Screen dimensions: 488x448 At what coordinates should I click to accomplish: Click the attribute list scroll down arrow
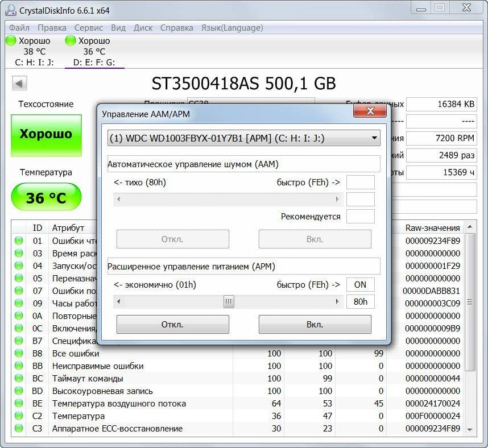coord(470,430)
